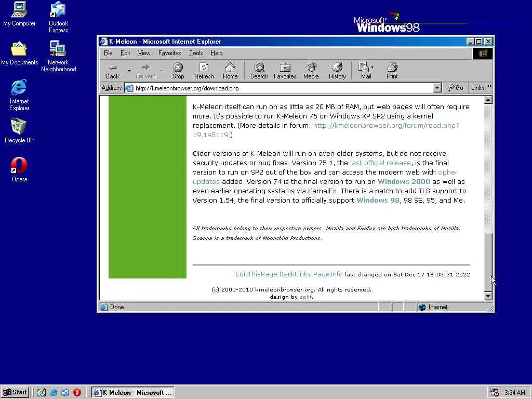Open the Windows 2000 link

[x=404, y=181]
